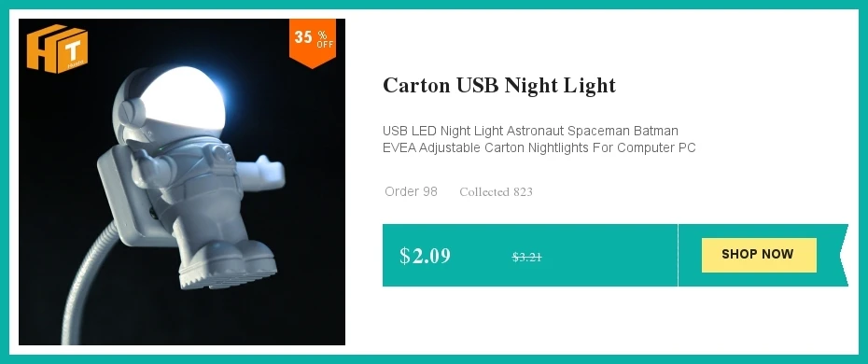Click the EVEA Adjustable Carton Nightlights text line
This screenshot has height=364, width=868.
[x=539, y=147]
